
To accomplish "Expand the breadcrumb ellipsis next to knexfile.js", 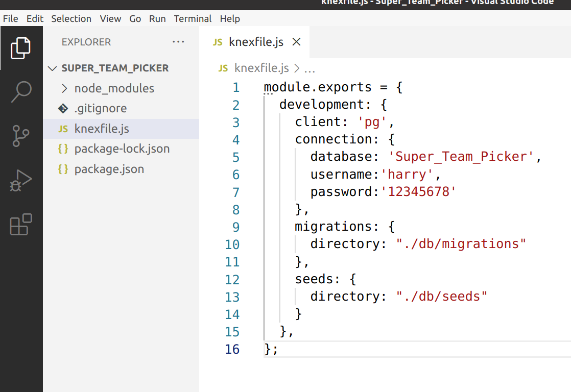I will point(310,68).
